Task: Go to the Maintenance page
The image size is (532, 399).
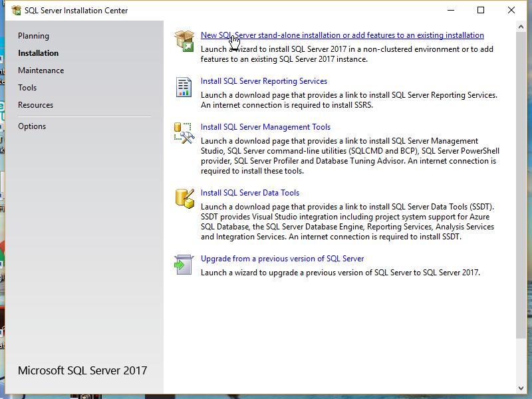Action: [41, 70]
